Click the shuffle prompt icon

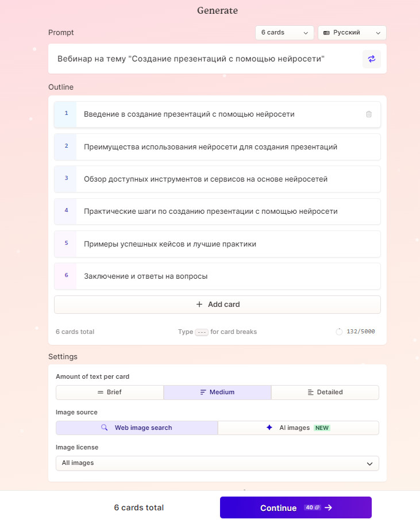(x=371, y=59)
